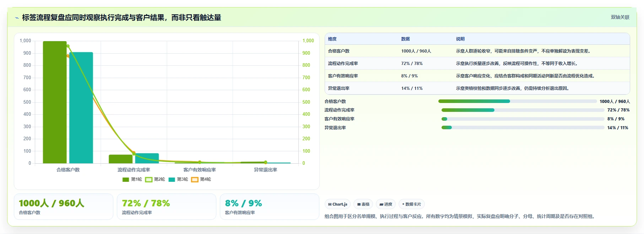Click the 流程动作完成率 chart axis label

pos(134,170)
